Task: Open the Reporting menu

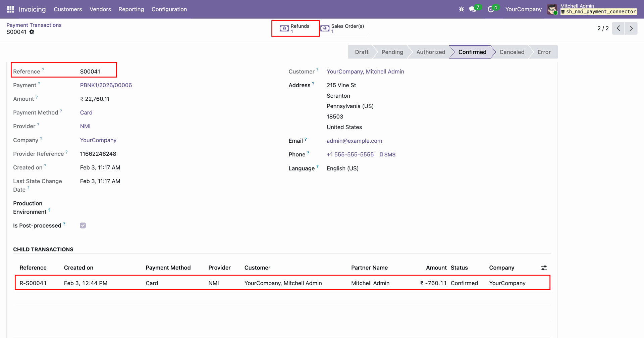Action: point(131,9)
